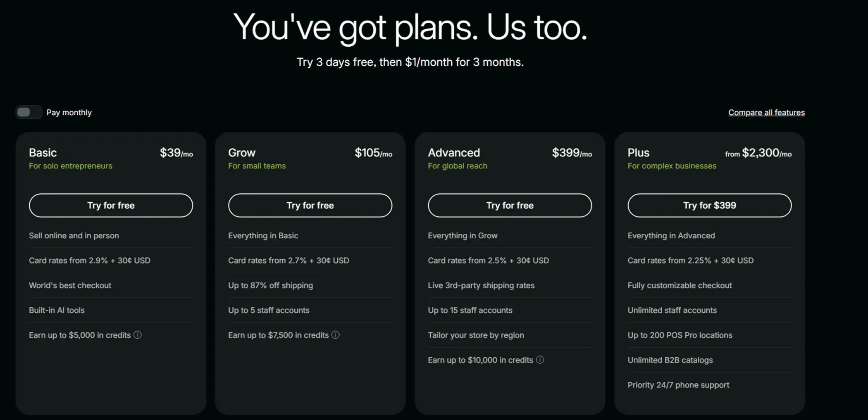Click Try for free under the Advanced plan

[510, 205]
